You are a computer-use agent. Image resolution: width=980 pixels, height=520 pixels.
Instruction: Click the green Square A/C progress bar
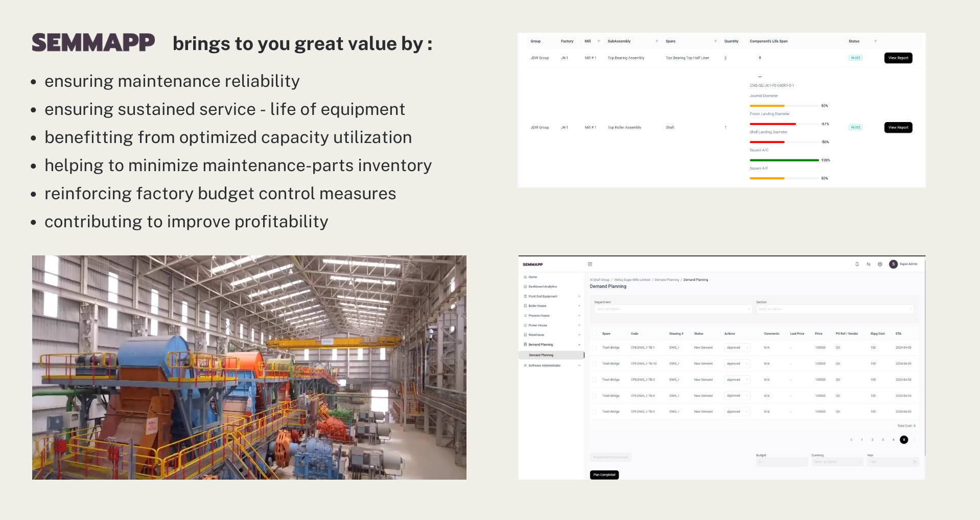[784, 160]
